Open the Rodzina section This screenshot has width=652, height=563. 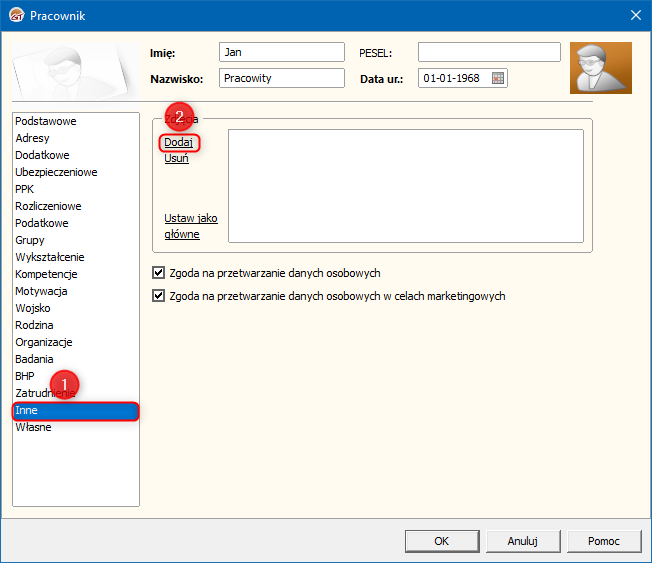click(x=34, y=325)
